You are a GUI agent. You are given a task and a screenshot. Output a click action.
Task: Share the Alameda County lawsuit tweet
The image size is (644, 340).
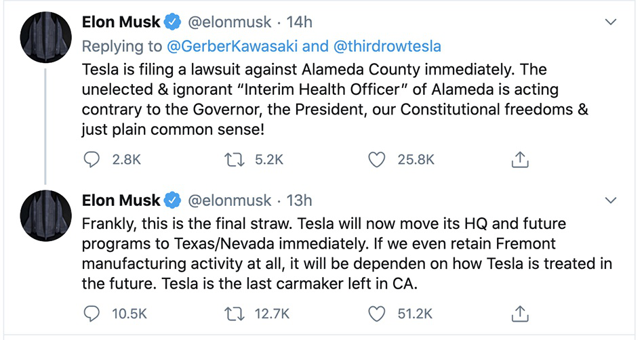pyautogui.click(x=519, y=160)
